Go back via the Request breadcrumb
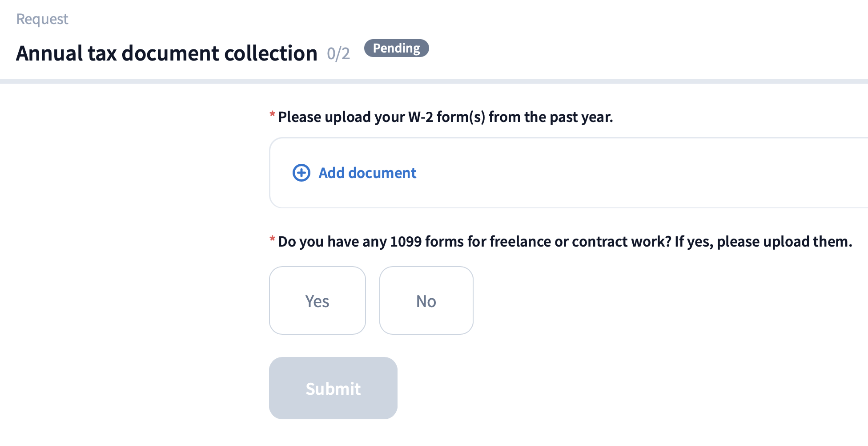This screenshot has width=868, height=446. (x=42, y=19)
